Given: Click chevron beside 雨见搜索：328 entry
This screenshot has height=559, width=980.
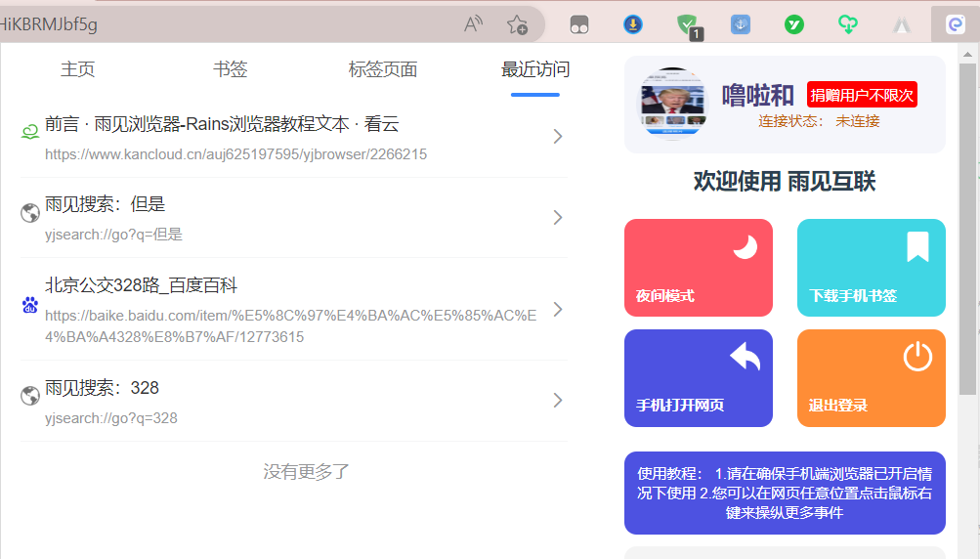Looking at the screenshot, I should 558,400.
